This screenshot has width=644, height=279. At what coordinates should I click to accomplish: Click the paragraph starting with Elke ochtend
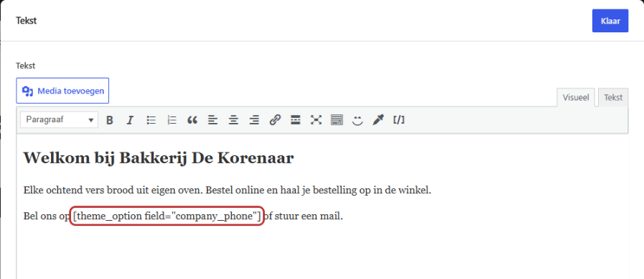tap(227, 191)
